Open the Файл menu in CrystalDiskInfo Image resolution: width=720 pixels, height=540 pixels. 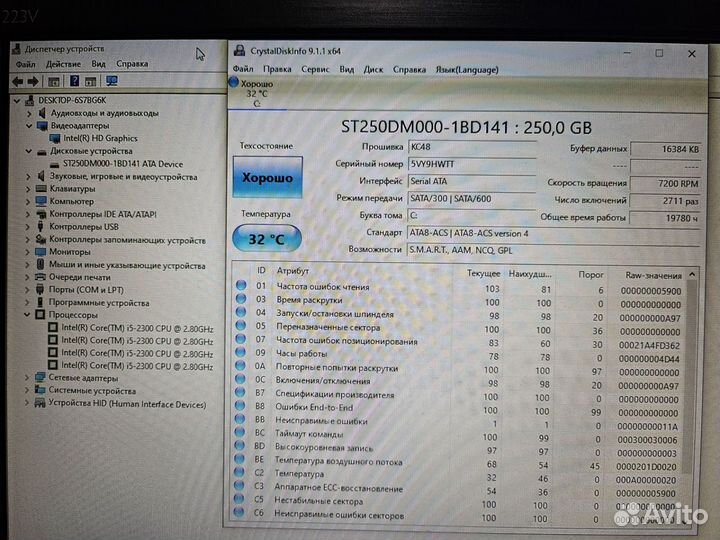tap(243, 69)
